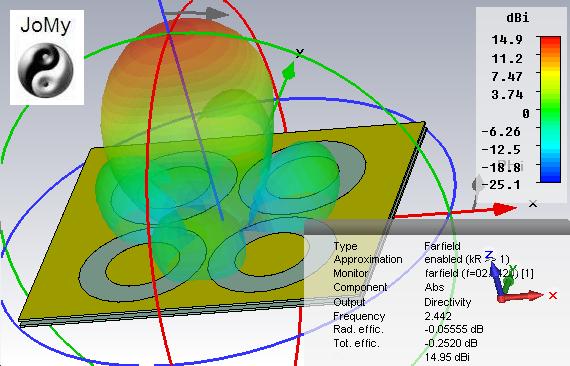Click the 14.9 maximum legend value
The height and width of the screenshot is (366, 570).
507,39
